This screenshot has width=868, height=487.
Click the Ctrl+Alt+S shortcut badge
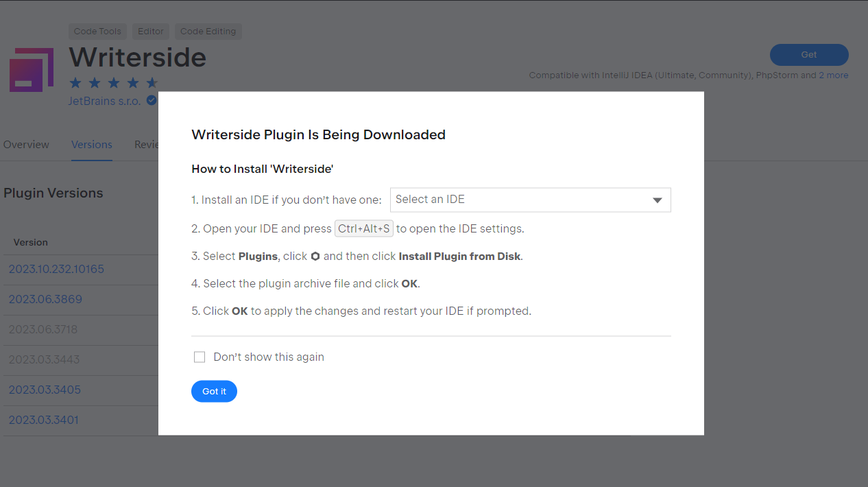point(364,228)
